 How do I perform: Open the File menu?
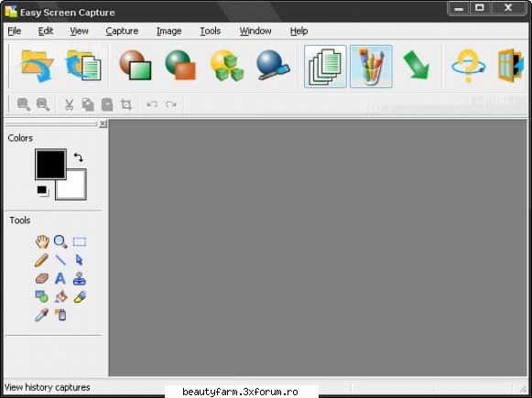[x=15, y=31]
